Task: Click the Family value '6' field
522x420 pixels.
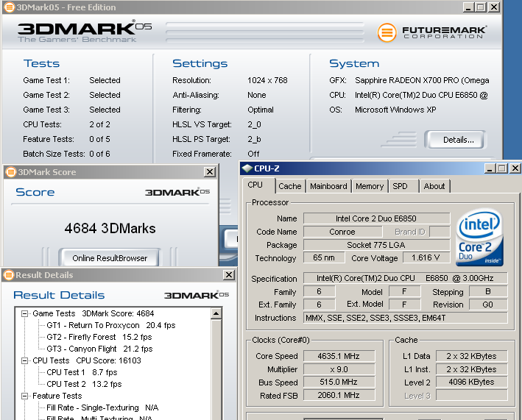Action: [320, 291]
